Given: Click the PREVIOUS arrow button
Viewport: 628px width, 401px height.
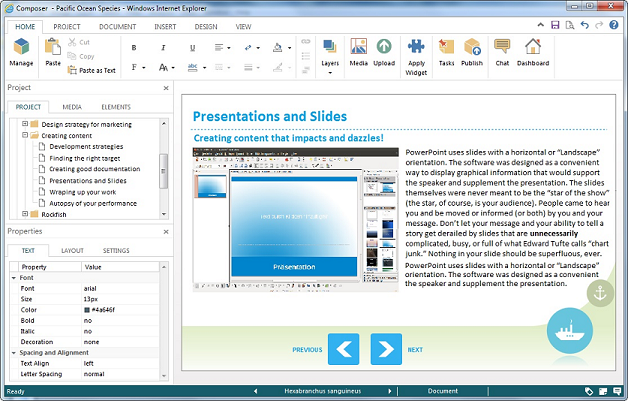Looking at the screenshot, I should click(343, 349).
